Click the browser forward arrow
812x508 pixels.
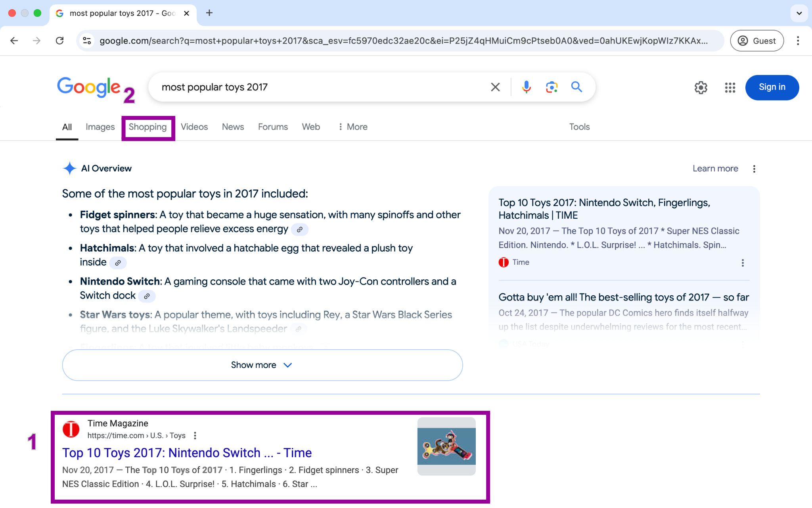(37, 40)
